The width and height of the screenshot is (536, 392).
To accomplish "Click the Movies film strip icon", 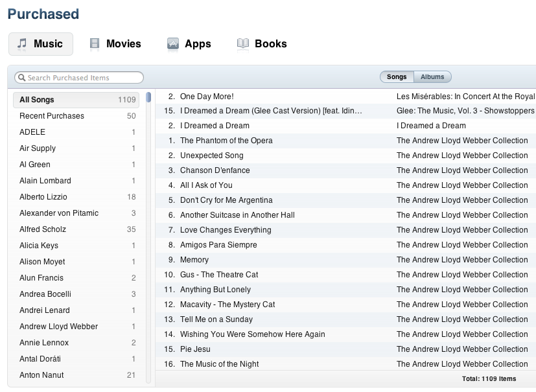I will (x=95, y=44).
